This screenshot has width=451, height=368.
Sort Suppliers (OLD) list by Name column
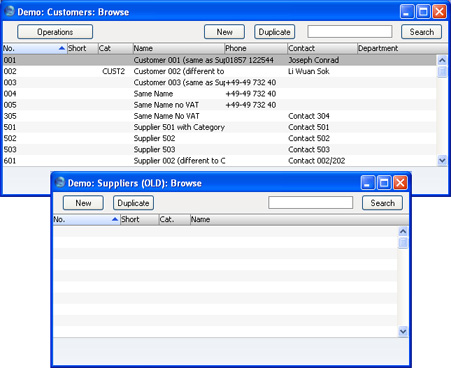click(x=299, y=220)
